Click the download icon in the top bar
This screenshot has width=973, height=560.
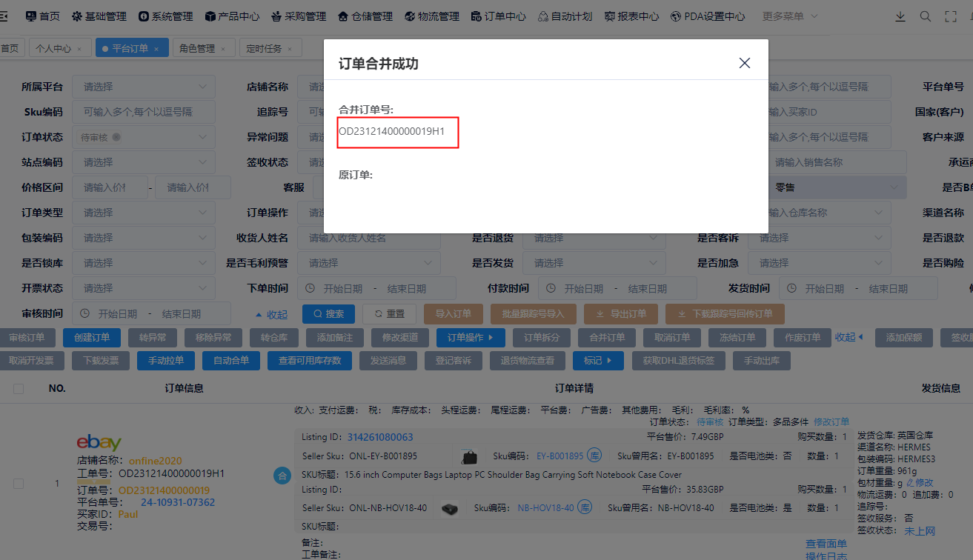click(x=900, y=16)
